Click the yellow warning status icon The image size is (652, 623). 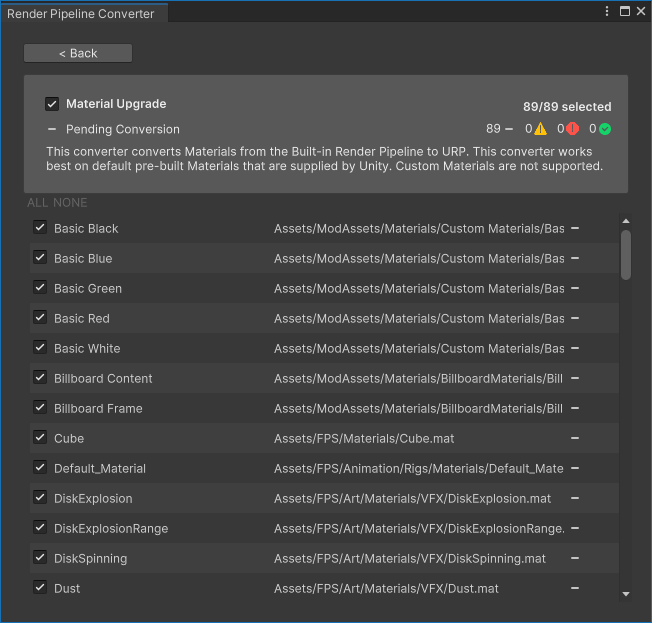click(540, 129)
